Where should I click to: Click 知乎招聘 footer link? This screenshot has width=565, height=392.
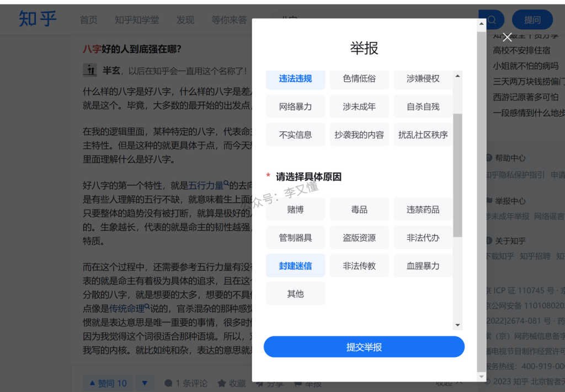(535, 256)
